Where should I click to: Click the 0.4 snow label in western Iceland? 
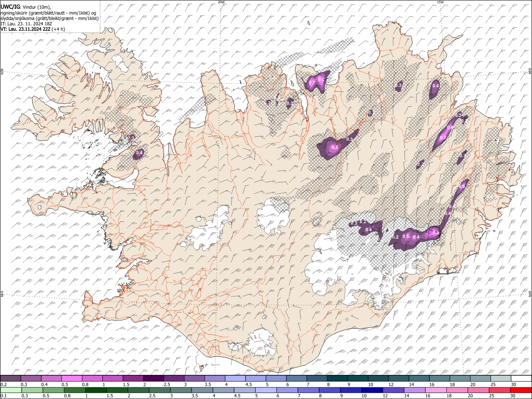click(139, 153)
